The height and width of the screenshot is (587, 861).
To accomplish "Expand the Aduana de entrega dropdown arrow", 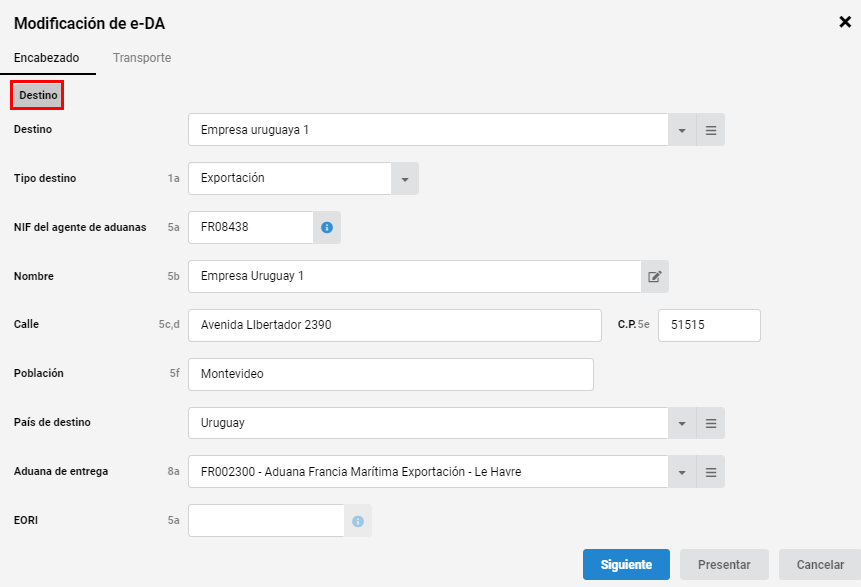I will [x=682, y=472].
